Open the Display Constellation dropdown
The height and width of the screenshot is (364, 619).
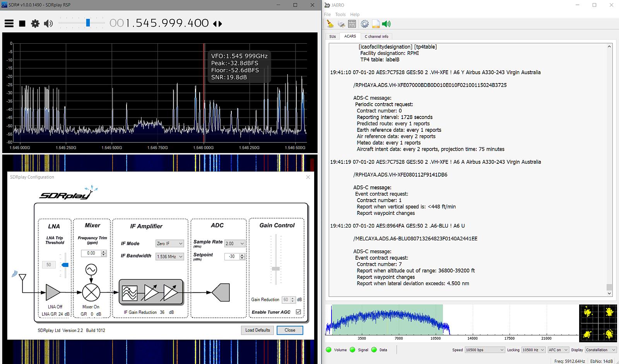point(600,350)
